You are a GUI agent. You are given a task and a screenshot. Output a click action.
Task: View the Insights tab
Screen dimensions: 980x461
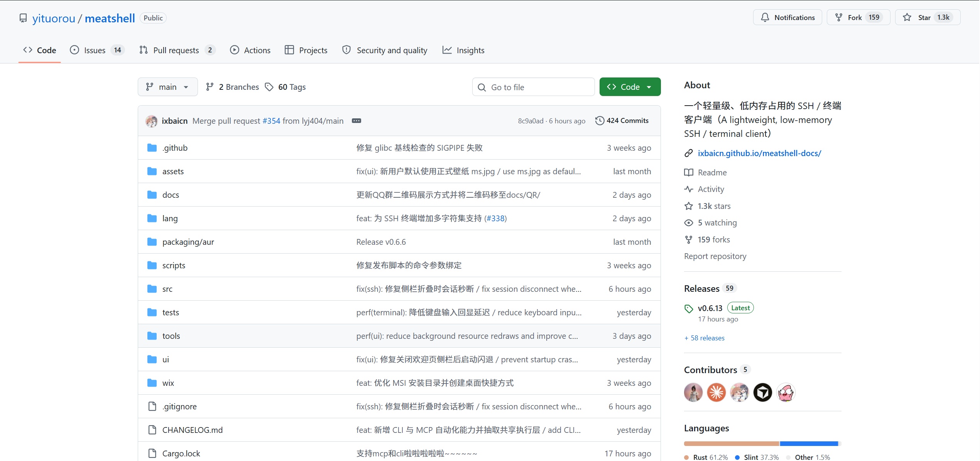[x=463, y=50]
